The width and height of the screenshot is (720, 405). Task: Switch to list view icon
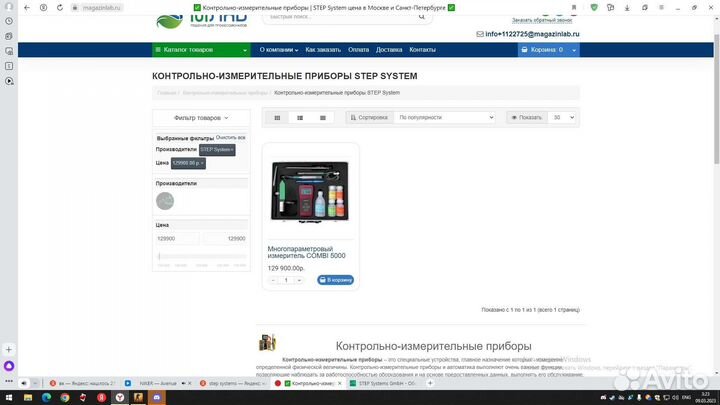tap(300, 117)
